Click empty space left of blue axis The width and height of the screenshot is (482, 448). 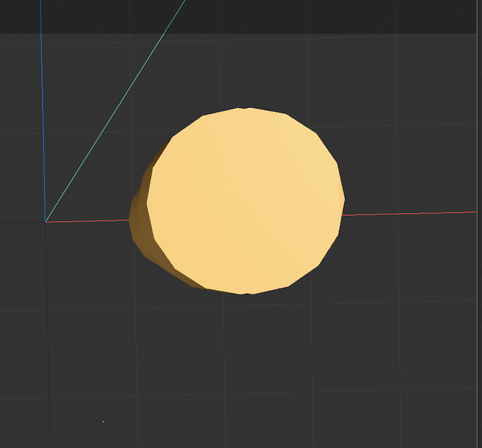pyautogui.click(x=21, y=153)
